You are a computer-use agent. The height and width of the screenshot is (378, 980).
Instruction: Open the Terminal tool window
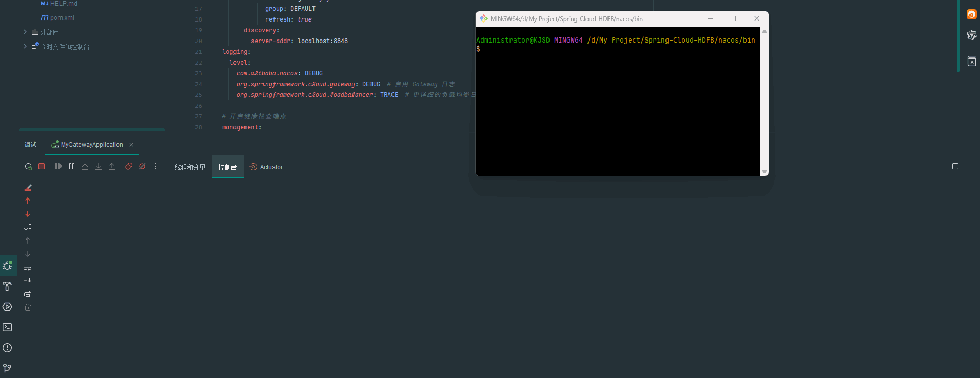click(x=7, y=327)
